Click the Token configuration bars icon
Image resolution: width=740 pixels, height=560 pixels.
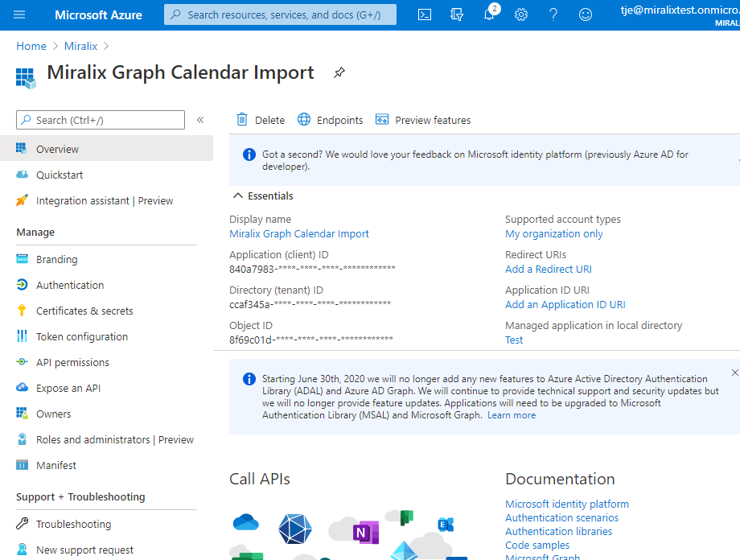coord(22,336)
